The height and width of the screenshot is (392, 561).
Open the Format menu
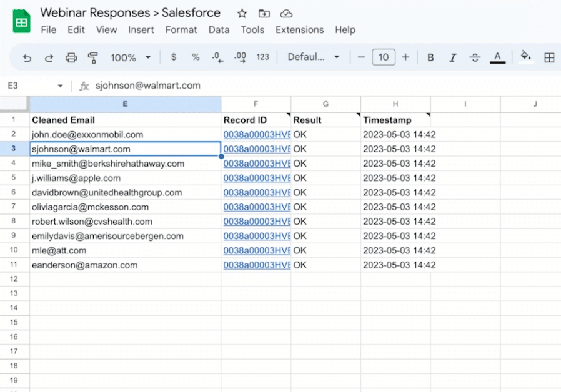coord(181,30)
